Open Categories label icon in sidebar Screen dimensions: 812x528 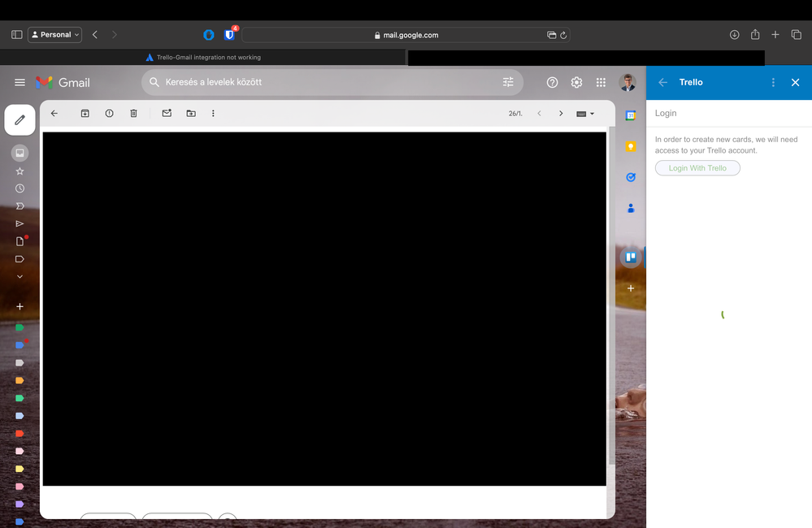(20, 259)
